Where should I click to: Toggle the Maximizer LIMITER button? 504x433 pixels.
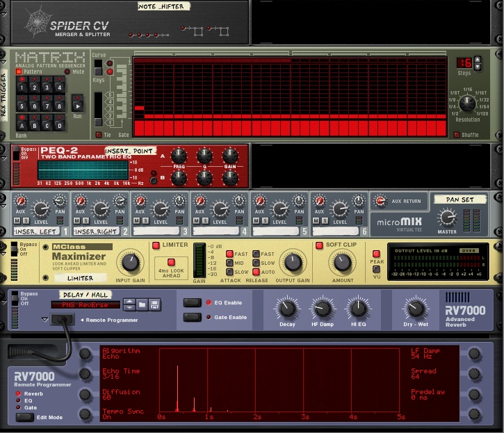pyautogui.click(x=156, y=245)
